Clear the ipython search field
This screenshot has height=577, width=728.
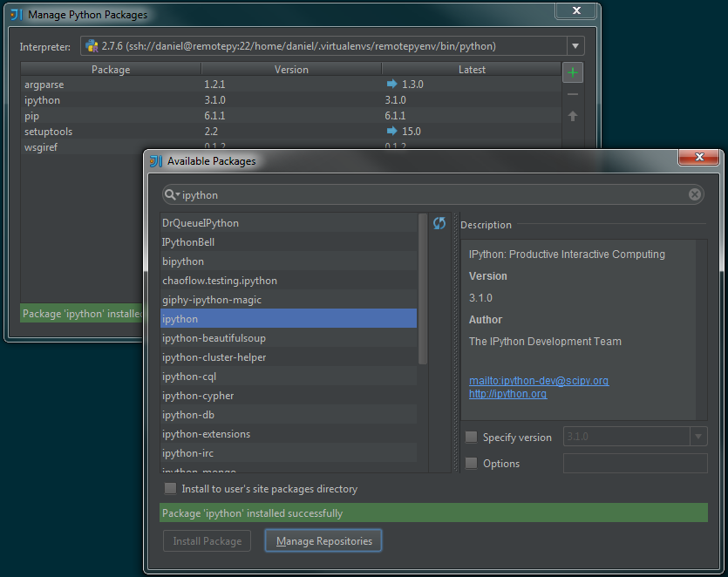coord(695,194)
